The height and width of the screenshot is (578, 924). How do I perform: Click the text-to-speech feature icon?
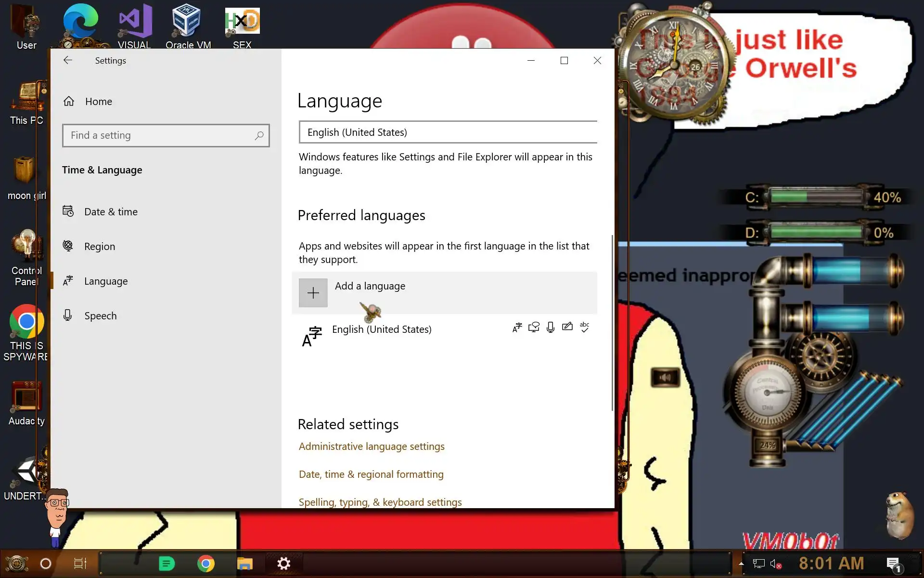tap(534, 328)
